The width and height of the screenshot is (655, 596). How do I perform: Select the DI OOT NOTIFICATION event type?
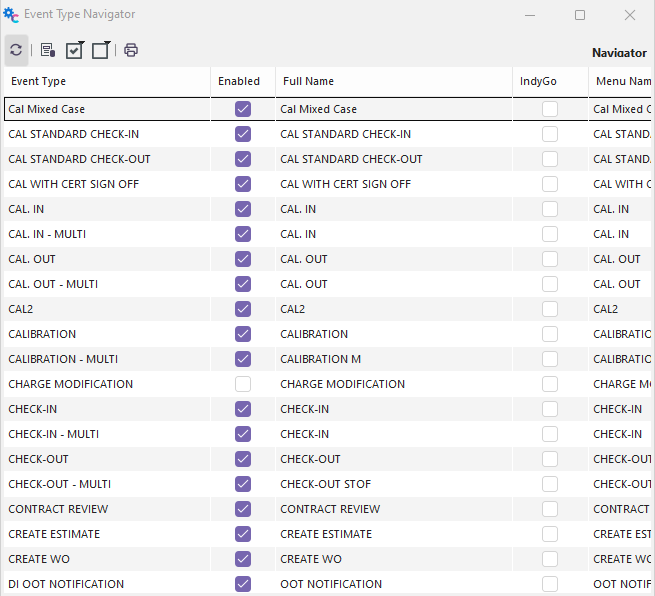(x=66, y=584)
